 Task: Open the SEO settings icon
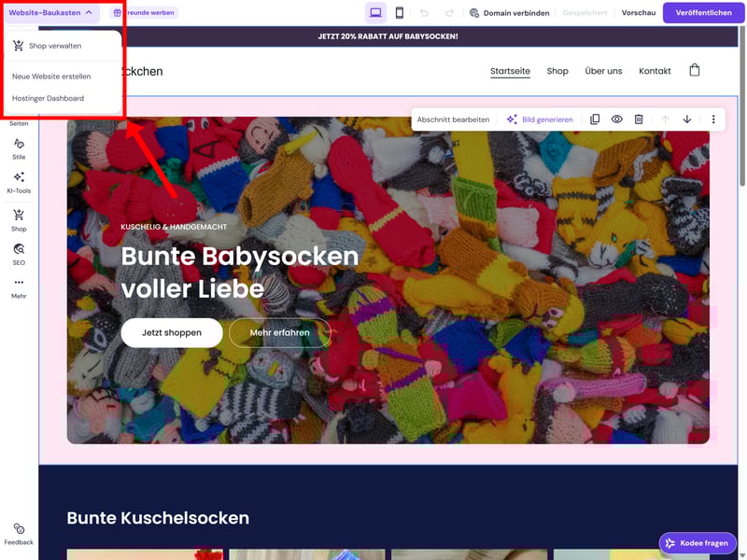coord(19,254)
